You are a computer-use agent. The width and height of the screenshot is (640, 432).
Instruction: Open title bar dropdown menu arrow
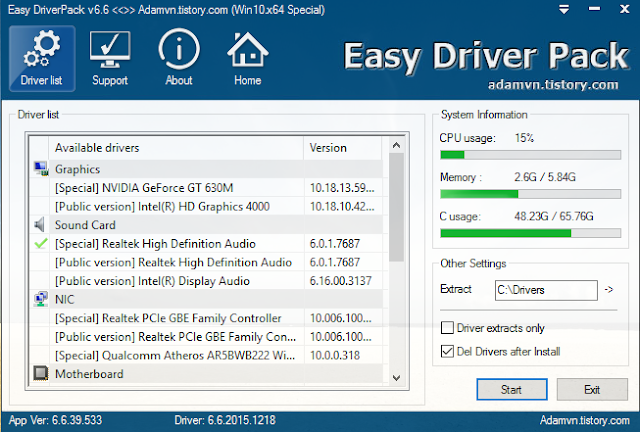point(564,9)
